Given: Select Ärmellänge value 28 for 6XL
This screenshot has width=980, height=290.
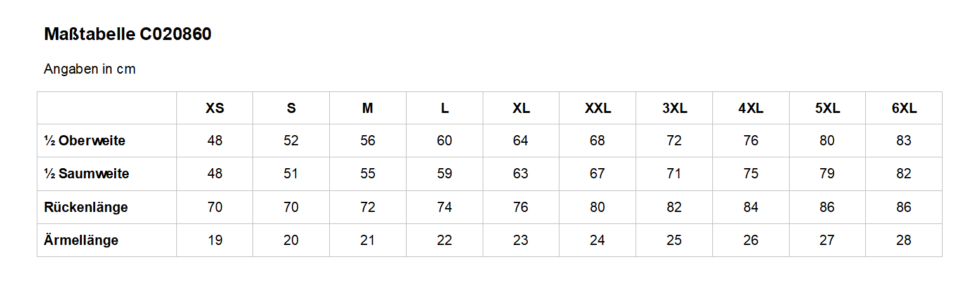Looking at the screenshot, I should (904, 241).
